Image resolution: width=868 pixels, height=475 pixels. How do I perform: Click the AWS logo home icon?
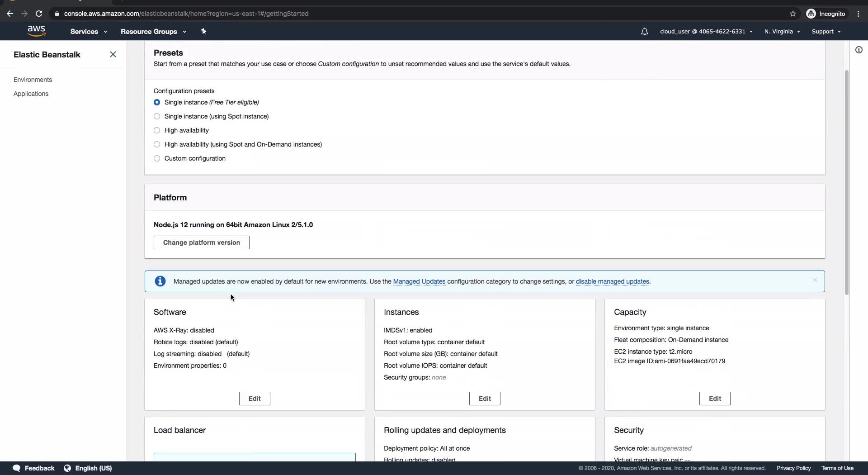(x=36, y=31)
